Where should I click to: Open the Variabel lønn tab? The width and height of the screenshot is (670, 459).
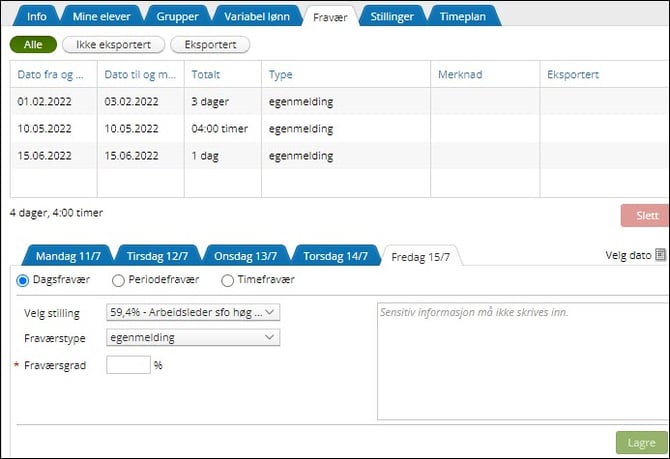[x=259, y=16]
